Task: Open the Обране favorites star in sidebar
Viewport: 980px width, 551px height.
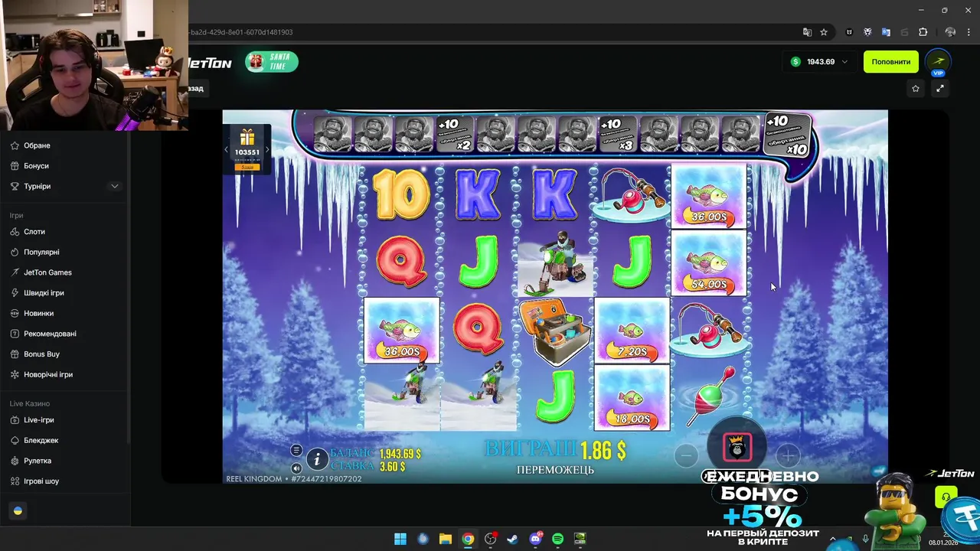Action: click(x=15, y=145)
